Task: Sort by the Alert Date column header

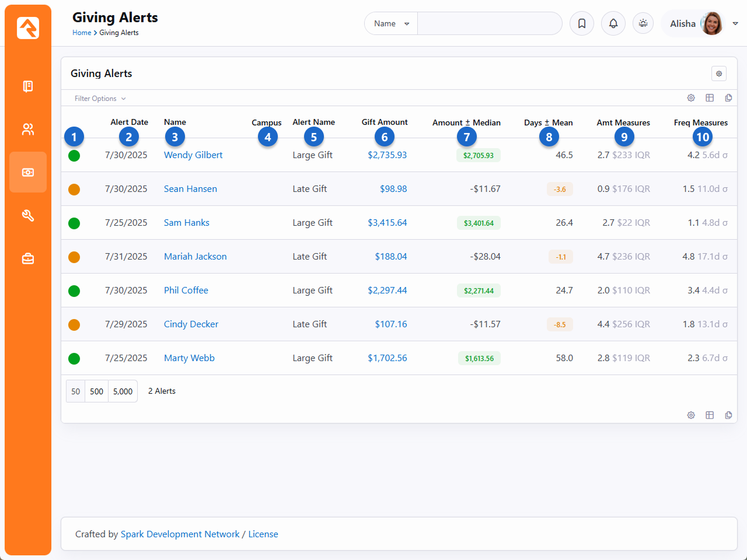Action: click(129, 122)
